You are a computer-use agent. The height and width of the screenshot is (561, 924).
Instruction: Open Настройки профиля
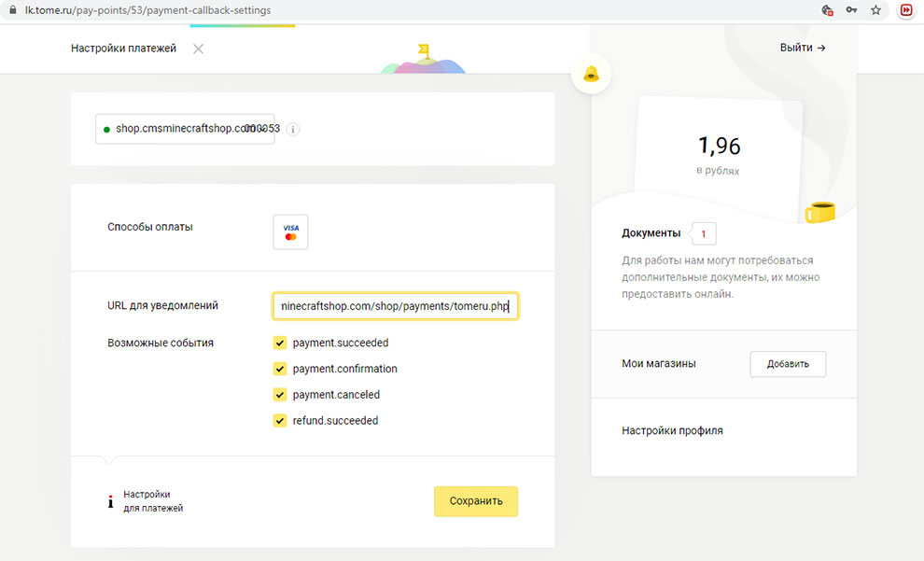(672, 431)
